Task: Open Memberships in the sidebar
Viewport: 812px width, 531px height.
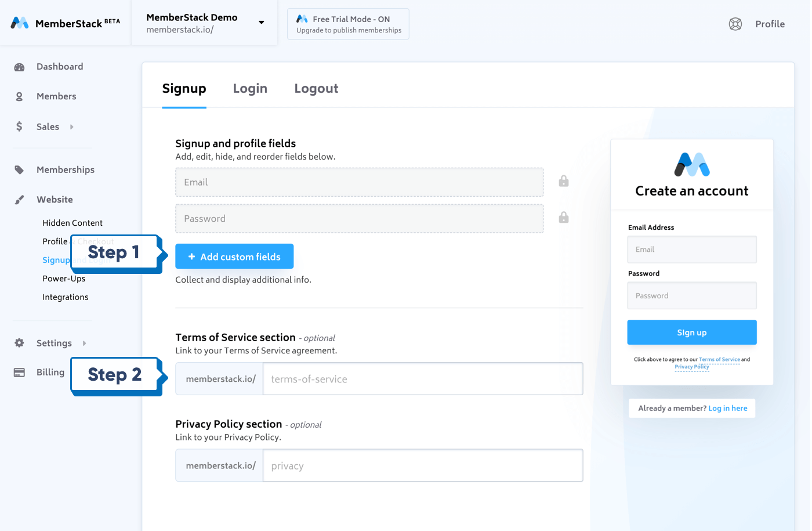Action: (66, 170)
